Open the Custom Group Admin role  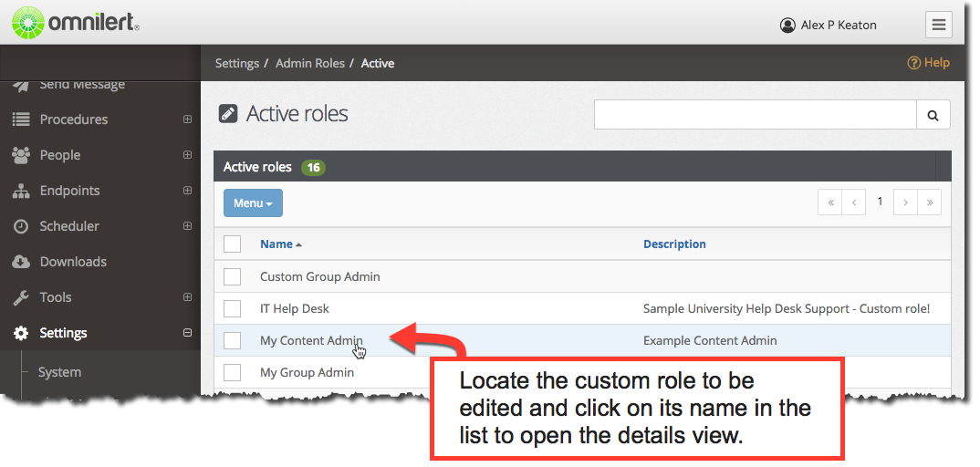point(320,276)
